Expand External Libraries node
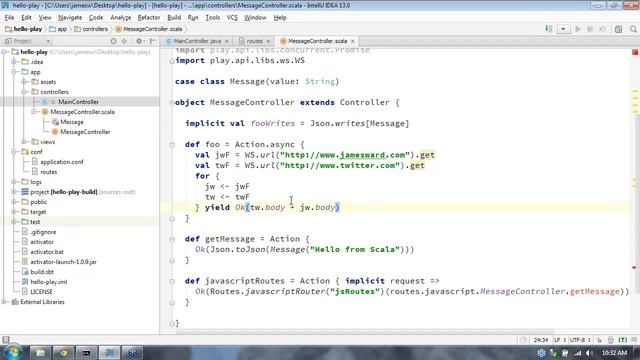Viewport: 640px width, 360px height. point(4,302)
